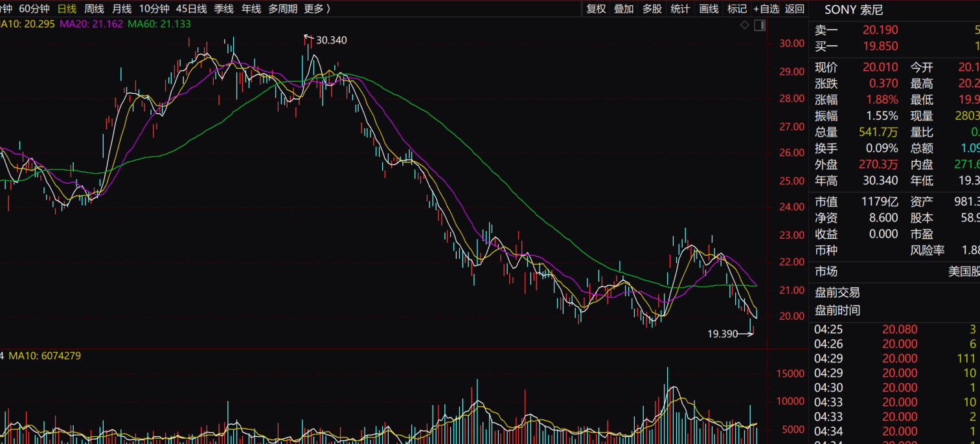Click the 叠加 overlay button
The height and width of the screenshot is (444, 980).
pyautogui.click(x=624, y=8)
